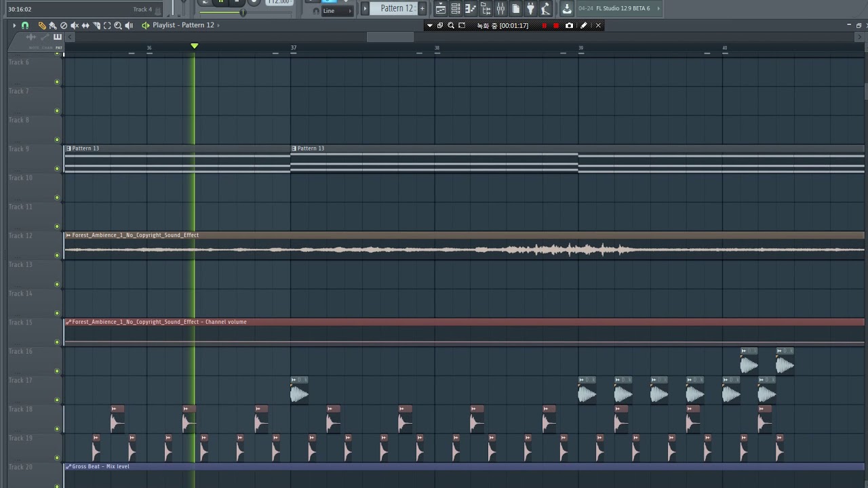Click the recorder rectangle area icon
Viewport: 868px width, 488px height.
462,25
